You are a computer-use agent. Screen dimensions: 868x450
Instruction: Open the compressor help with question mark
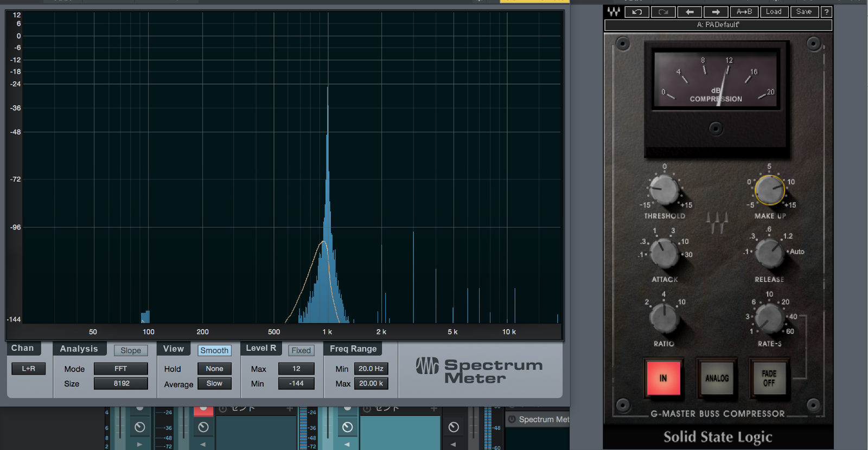826,12
